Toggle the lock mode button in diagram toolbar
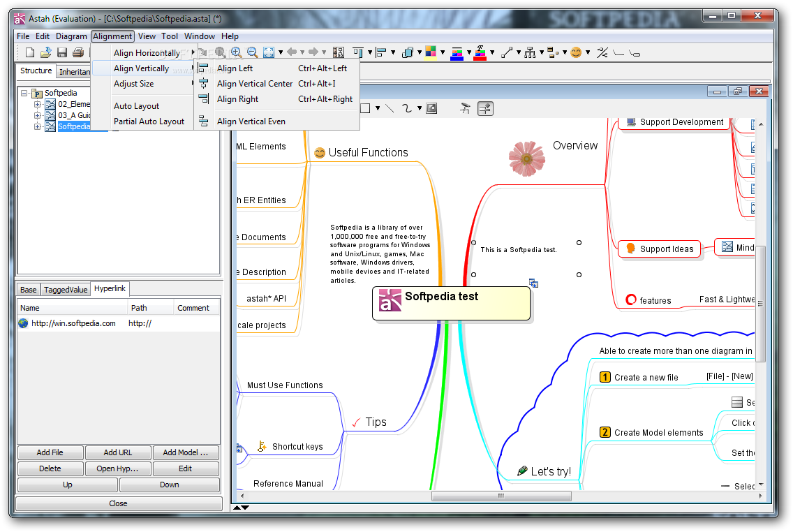Image resolution: width=793 pixels, height=532 pixels. pos(486,108)
